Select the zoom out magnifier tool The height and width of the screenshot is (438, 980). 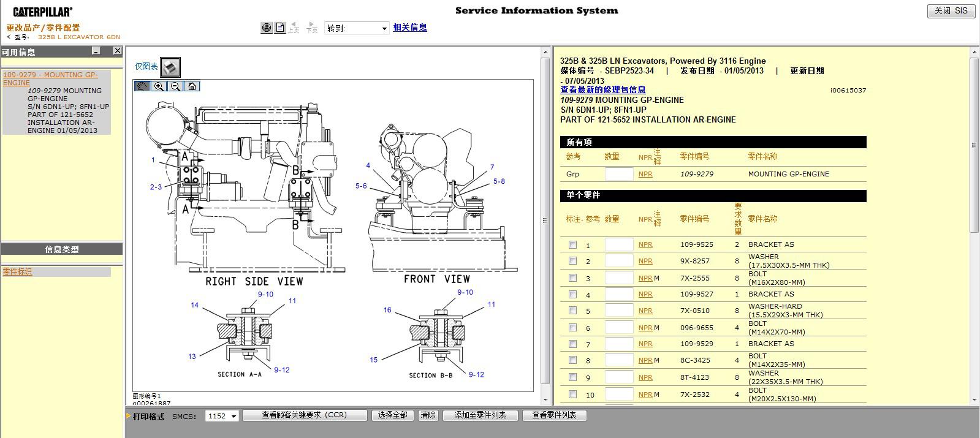(x=175, y=86)
